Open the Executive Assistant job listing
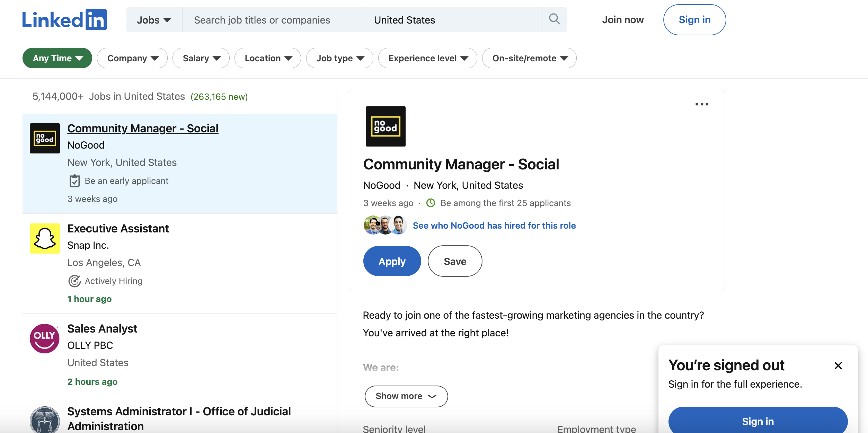Image resolution: width=868 pixels, height=433 pixels. coord(118,229)
